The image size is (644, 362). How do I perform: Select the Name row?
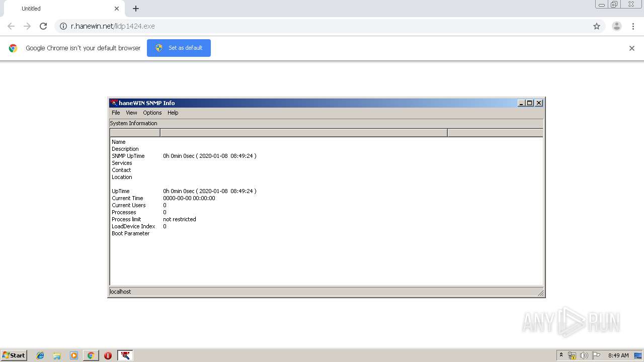point(119,142)
